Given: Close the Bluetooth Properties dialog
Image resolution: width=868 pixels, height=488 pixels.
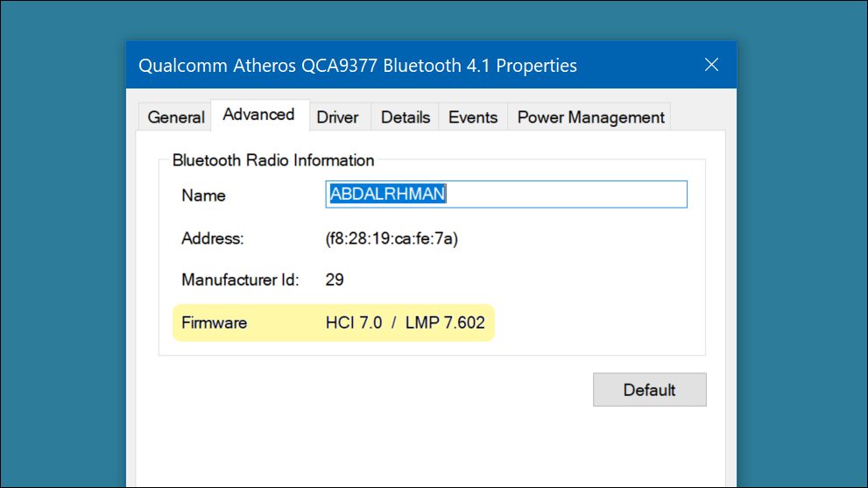Looking at the screenshot, I should 711,65.
